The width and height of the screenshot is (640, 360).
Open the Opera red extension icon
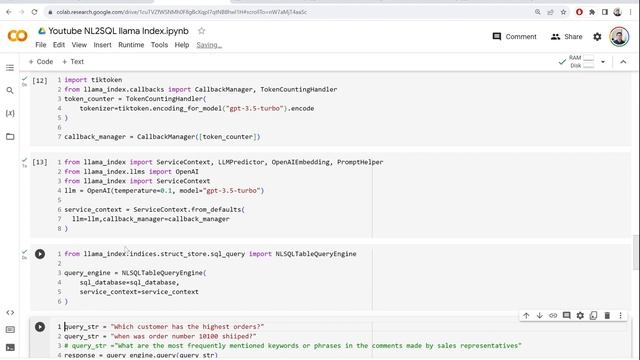(x=579, y=12)
